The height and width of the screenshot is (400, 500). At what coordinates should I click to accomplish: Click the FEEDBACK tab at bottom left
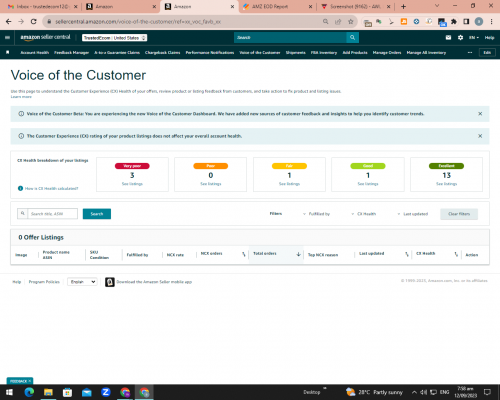tap(20, 381)
